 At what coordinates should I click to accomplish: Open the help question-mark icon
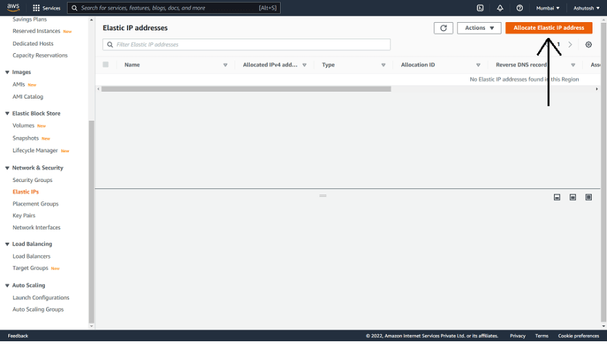(x=519, y=8)
